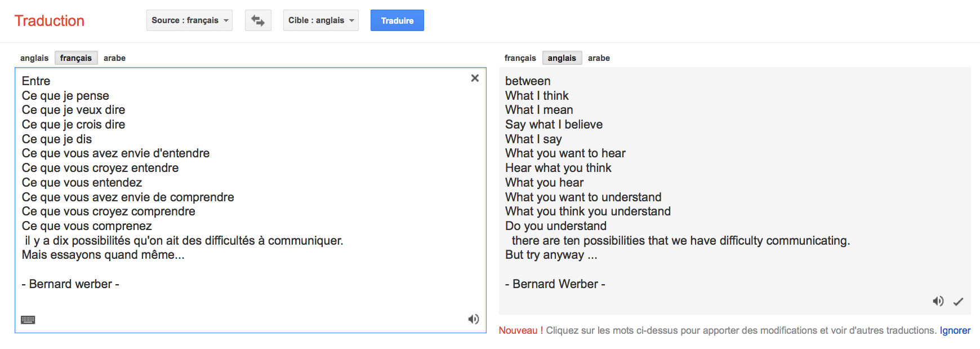This screenshot has width=980, height=349.
Task: Swap source and target languages
Action: (258, 20)
